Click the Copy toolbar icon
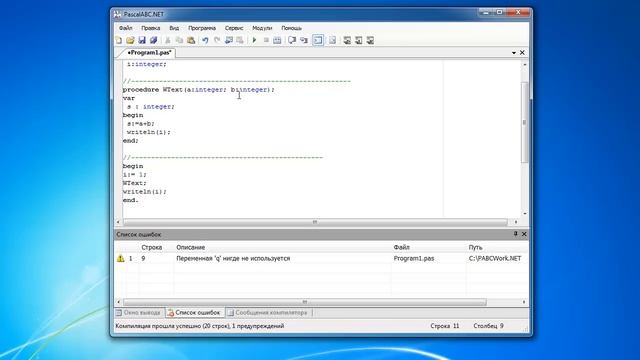Viewport: 640px width, 360px height. pos(179,40)
